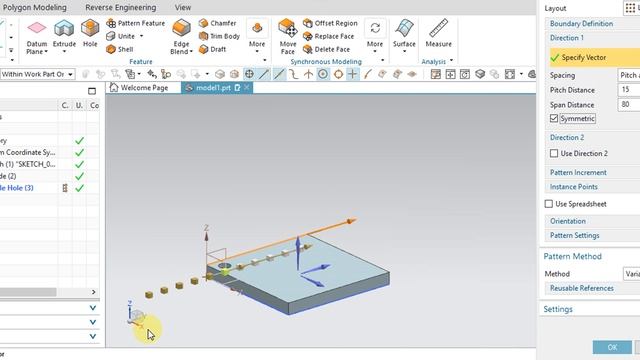Maximize the Part Navigator panel square icon

92,91
